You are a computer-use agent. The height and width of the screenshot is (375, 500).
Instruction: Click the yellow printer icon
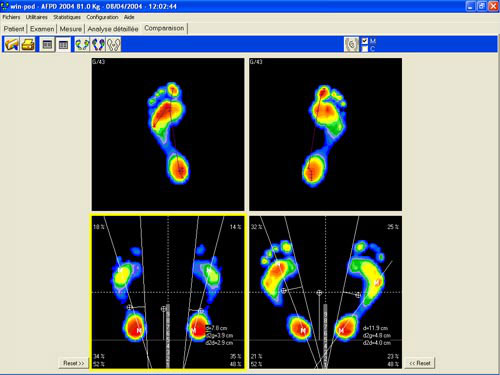28,44
